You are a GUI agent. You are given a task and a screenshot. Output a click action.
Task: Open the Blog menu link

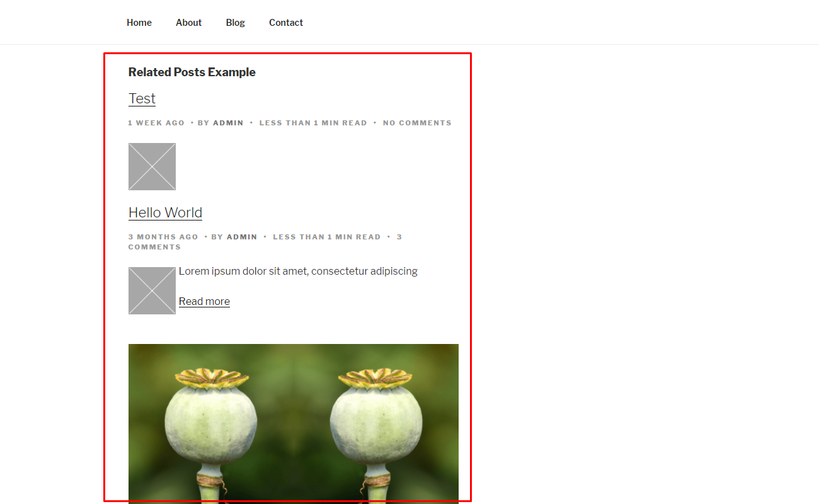[x=235, y=23]
